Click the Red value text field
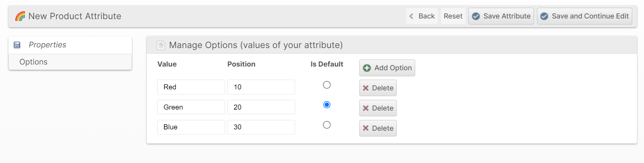644x163 pixels. point(191,87)
